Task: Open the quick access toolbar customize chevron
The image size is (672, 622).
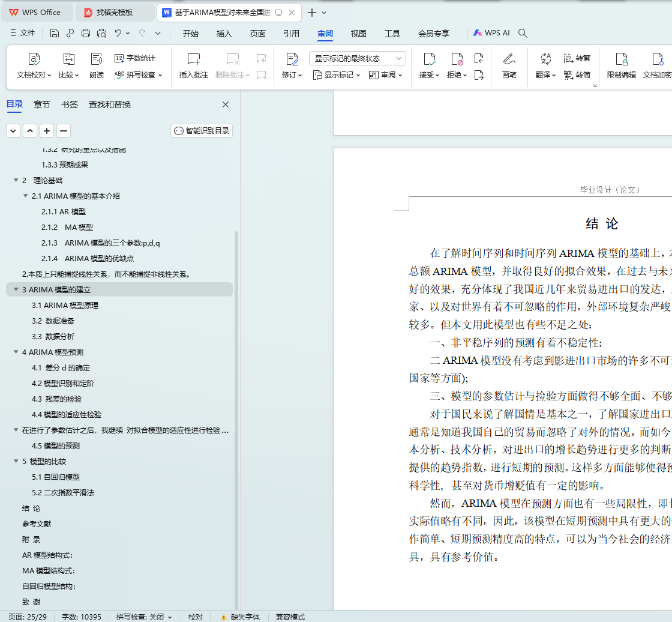Action: (158, 33)
